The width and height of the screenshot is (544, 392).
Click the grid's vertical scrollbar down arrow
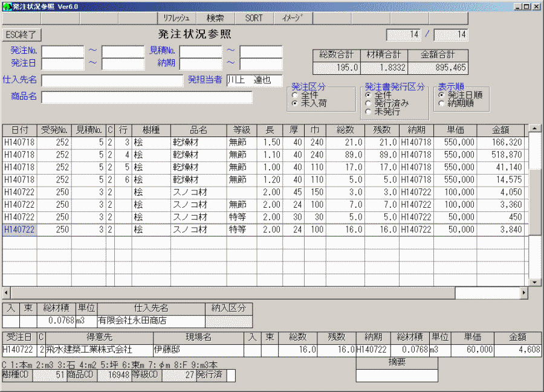(535, 282)
